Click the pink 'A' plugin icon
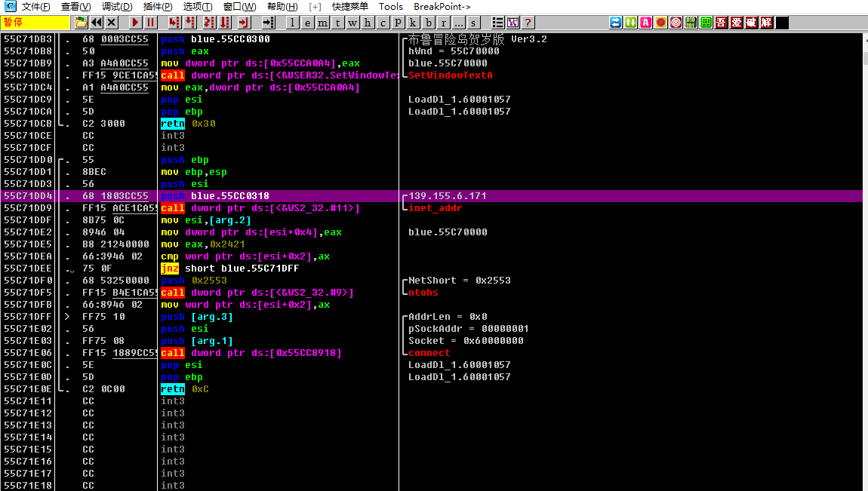 coord(645,23)
